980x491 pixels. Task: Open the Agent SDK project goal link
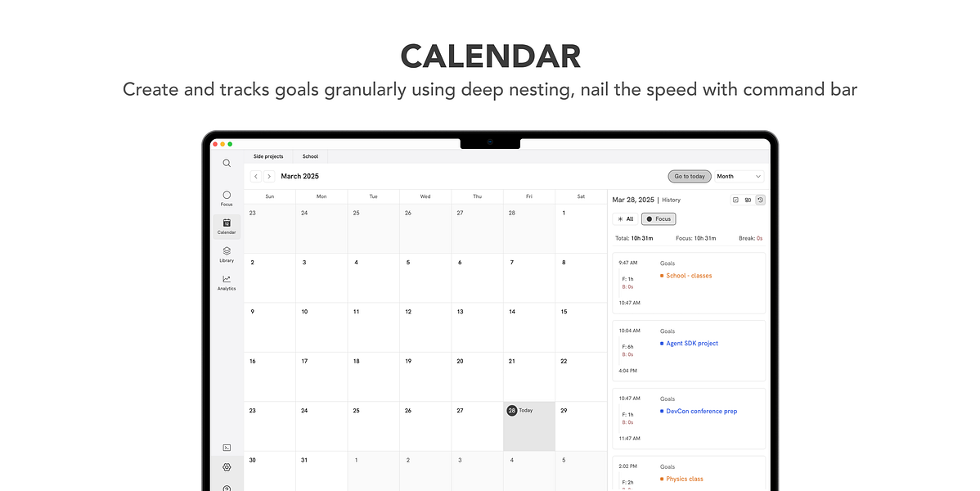click(692, 344)
